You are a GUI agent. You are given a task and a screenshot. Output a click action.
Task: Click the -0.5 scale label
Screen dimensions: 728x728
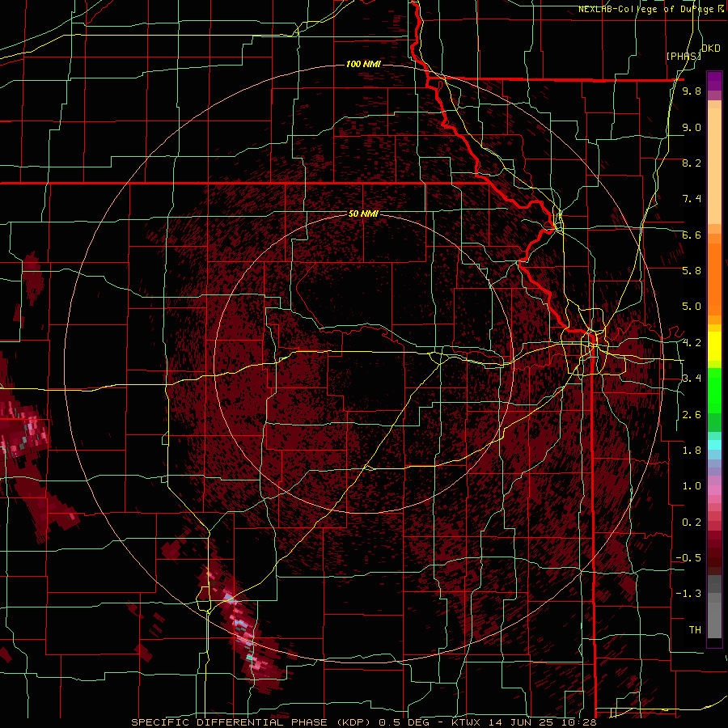coord(688,558)
